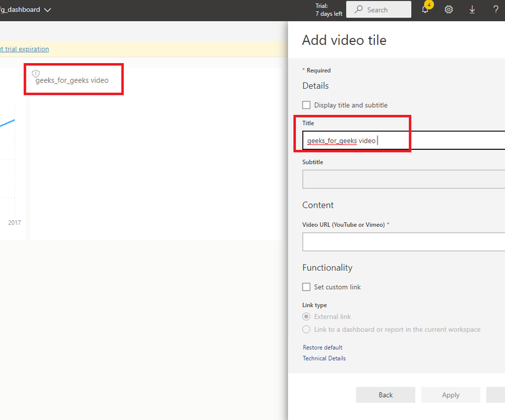Open the Technical Details link
505x420 pixels.
tap(324, 358)
